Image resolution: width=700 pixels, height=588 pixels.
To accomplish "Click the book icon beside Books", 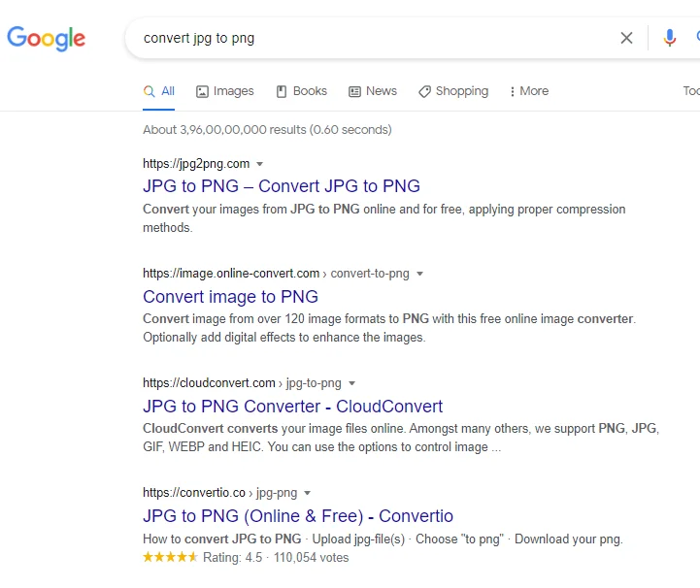I will tap(282, 91).
